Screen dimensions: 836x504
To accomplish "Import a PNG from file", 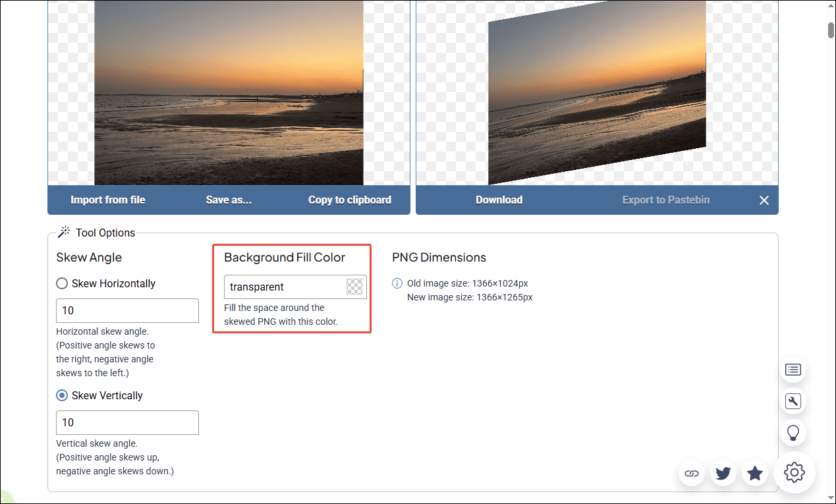I will coord(107,200).
